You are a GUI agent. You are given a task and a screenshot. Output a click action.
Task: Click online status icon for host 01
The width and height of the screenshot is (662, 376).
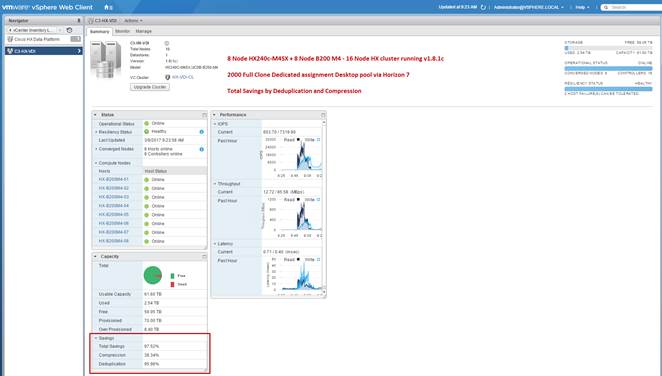pyautogui.click(x=147, y=179)
